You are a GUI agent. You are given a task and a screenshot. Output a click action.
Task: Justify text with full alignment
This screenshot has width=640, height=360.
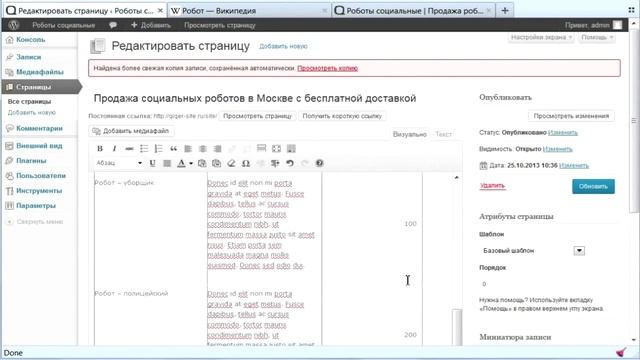167,163
